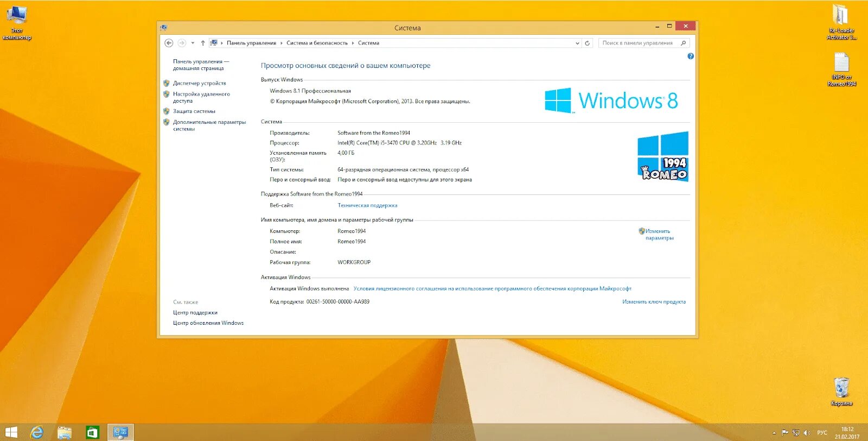Select 'Корзина' recycle bin icon
This screenshot has width=868, height=441.
click(841, 392)
